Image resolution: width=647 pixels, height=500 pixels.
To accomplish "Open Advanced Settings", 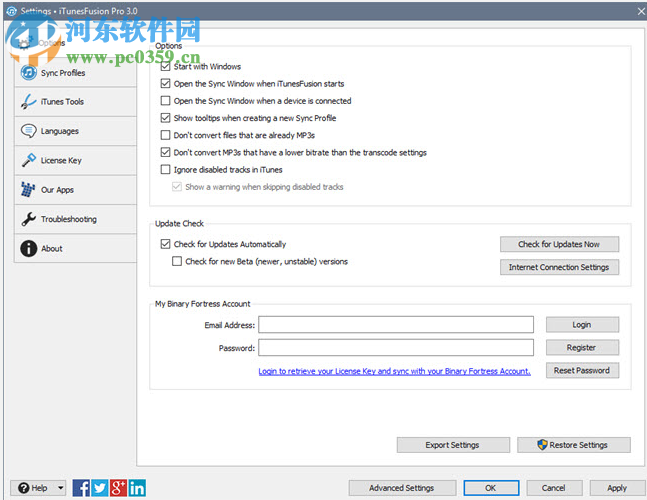I will pyautogui.click(x=402, y=488).
